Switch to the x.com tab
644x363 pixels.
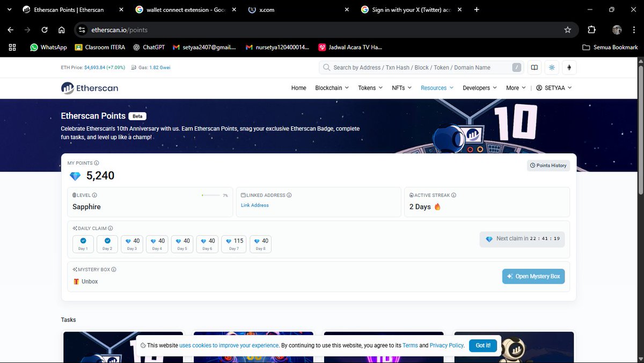[298, 10]
